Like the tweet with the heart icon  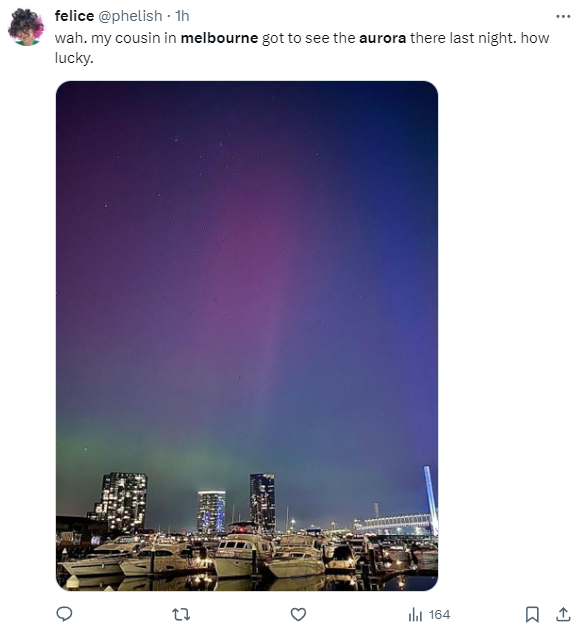tap(298, 615)
